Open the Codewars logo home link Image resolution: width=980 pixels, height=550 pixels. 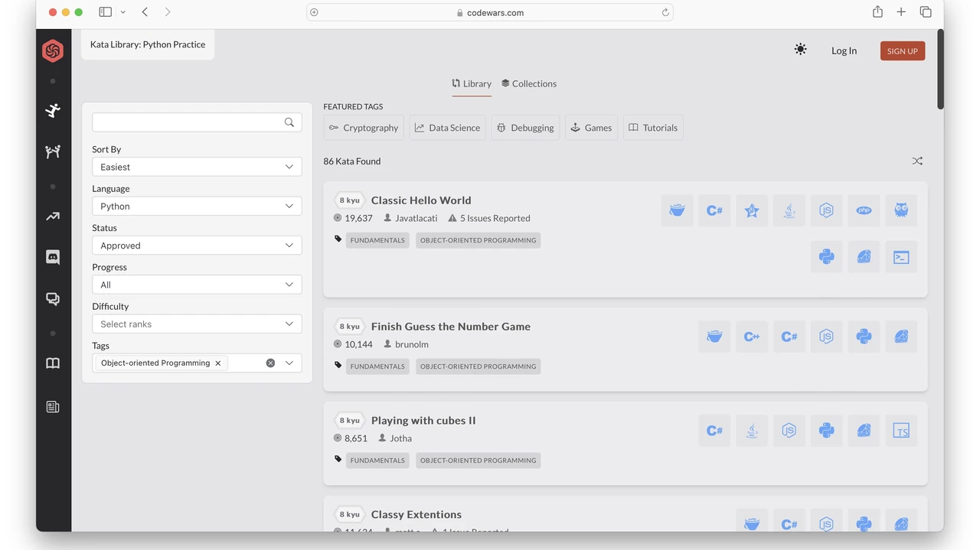click(53, 51)
